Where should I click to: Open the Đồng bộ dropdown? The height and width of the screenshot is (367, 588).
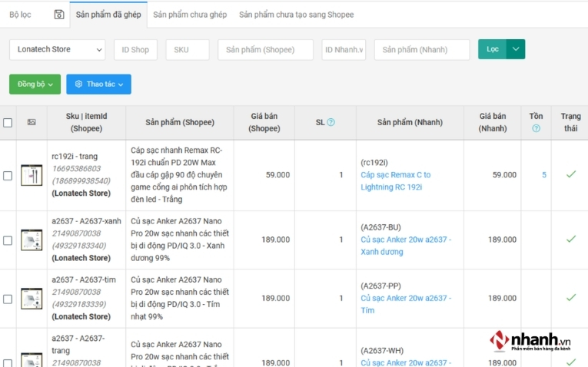coord(35,84)
